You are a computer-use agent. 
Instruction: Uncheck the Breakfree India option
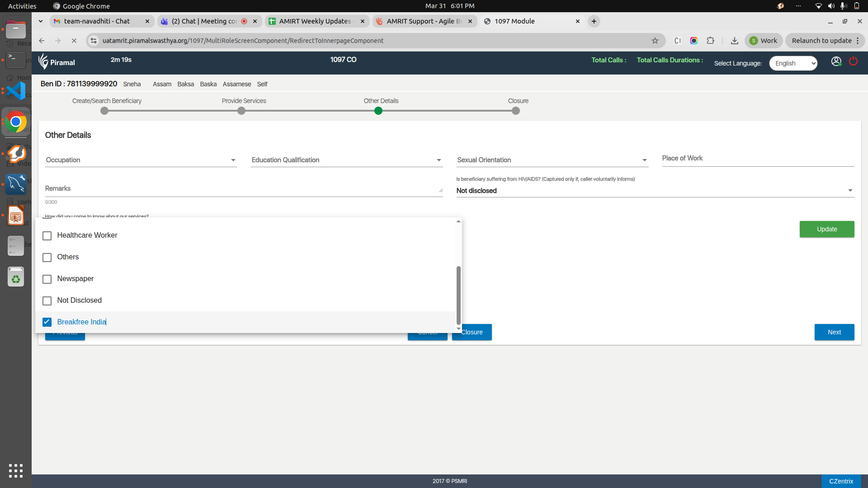pyautogui.click(x=47, y=322)
